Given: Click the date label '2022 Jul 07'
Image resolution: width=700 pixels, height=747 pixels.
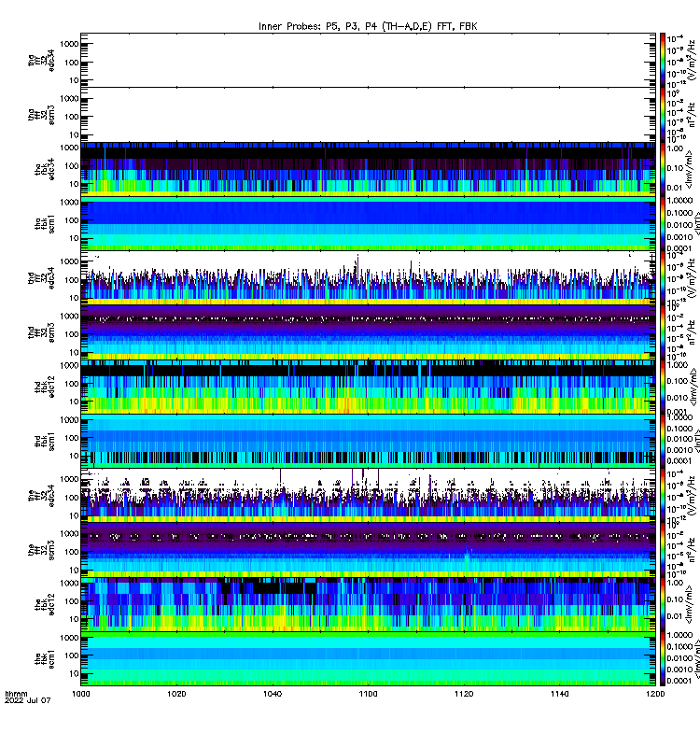Looking at the screenshot, I should click(28, 700).
